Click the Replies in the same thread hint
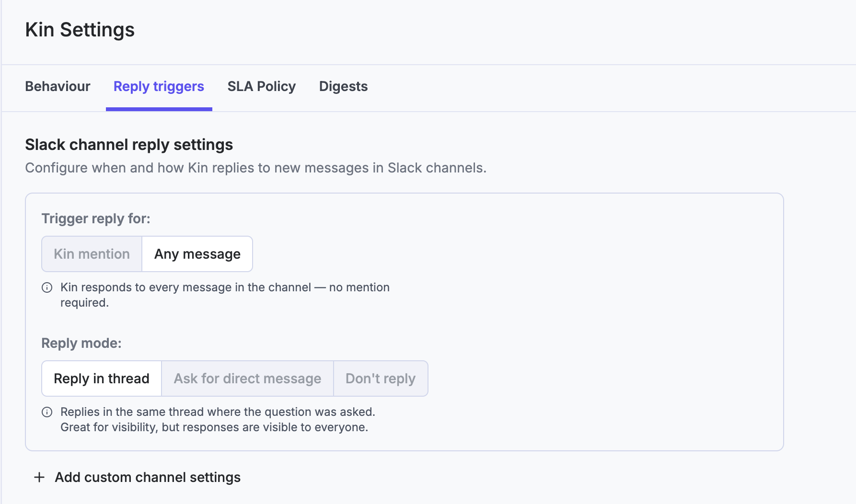 218,419
